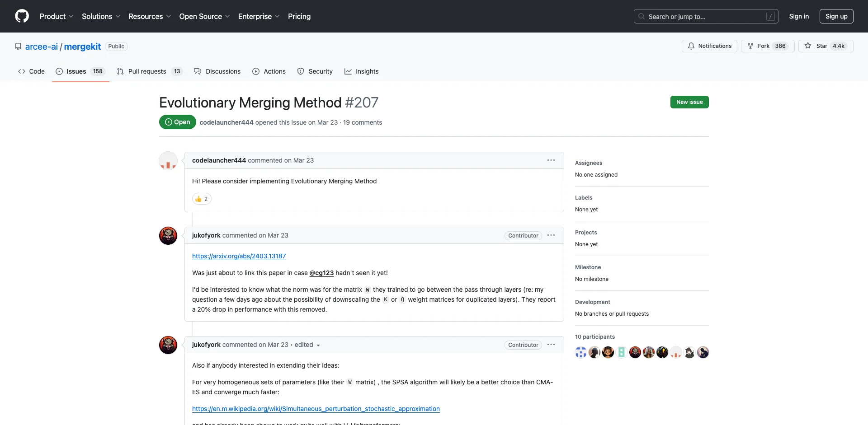Click 'No one assigned' text
Screen dimensions: 868x425
point(596,175)
